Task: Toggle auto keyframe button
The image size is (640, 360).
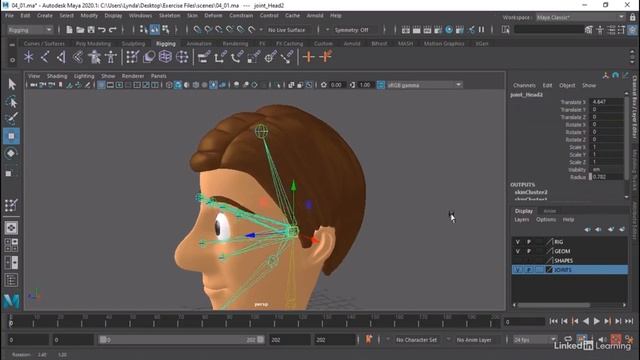Action: (x=616, y=339)
